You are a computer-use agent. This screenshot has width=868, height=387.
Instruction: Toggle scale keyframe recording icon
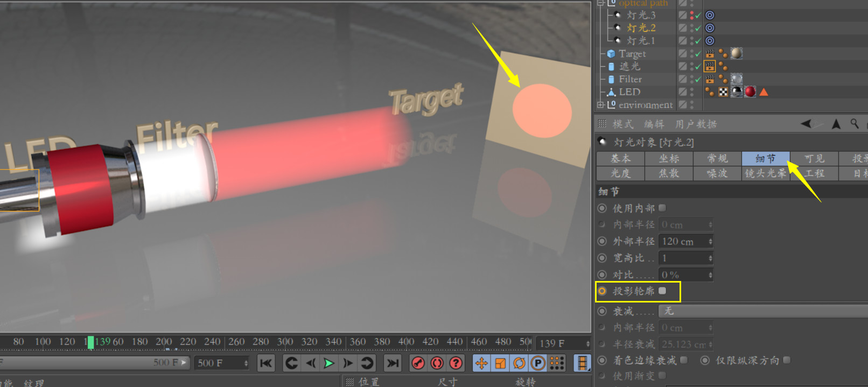pyautogui.click(x=500, y=363)
